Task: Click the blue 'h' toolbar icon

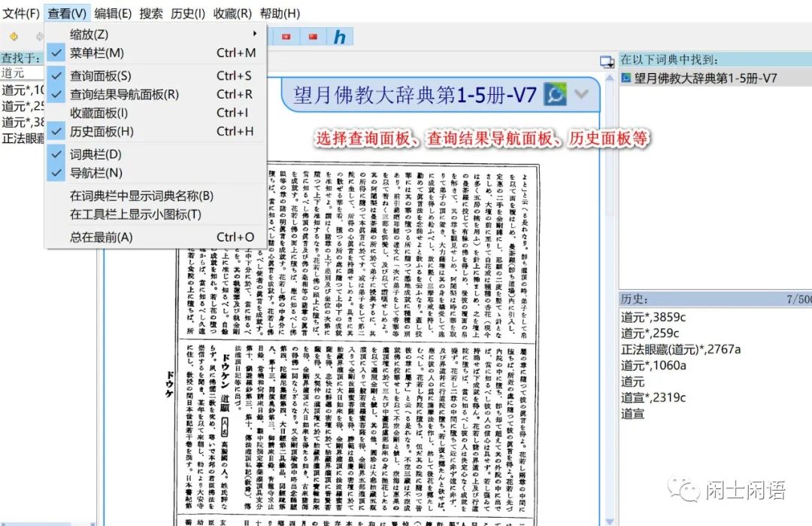Action: click(339, 37)
